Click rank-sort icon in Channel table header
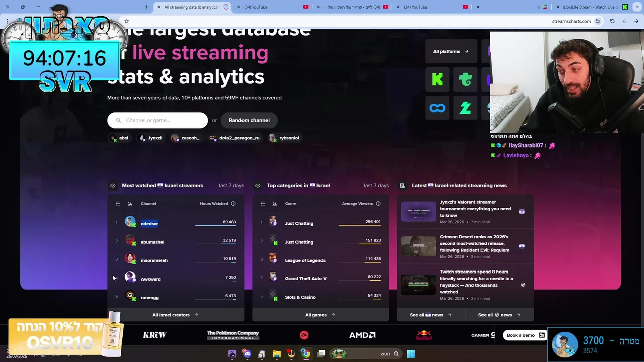This screenshot has width=644, height=362. point(130,204)
